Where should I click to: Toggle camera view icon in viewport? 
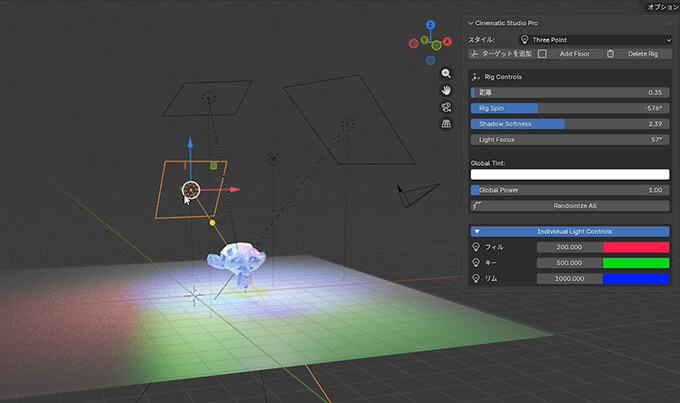click(x=447, y=107)
